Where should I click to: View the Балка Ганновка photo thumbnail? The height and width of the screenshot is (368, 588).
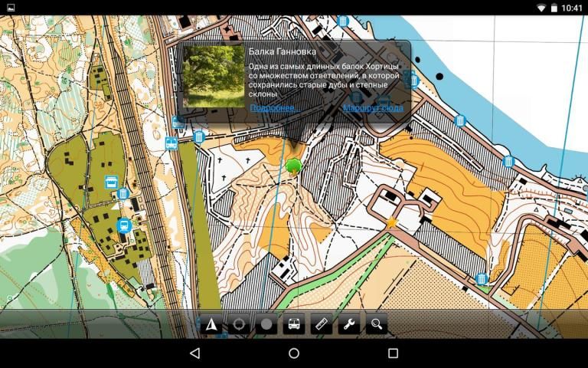tap(214, 76)
